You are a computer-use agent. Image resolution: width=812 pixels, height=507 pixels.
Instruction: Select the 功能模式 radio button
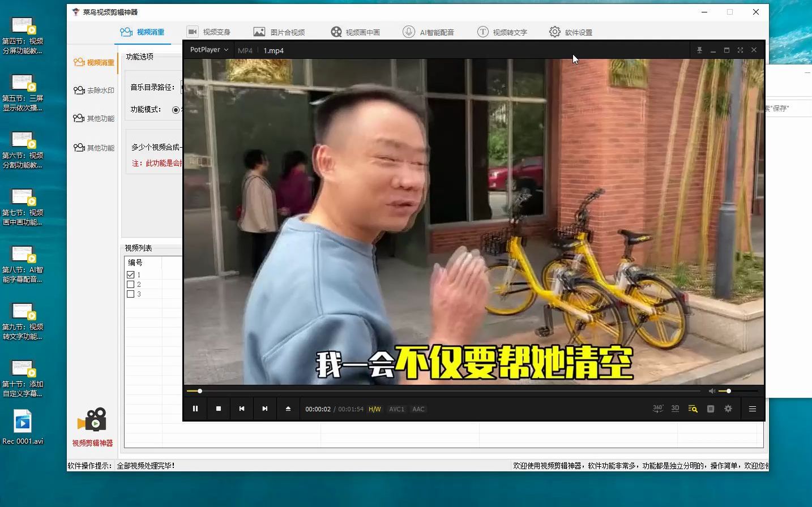176,110
